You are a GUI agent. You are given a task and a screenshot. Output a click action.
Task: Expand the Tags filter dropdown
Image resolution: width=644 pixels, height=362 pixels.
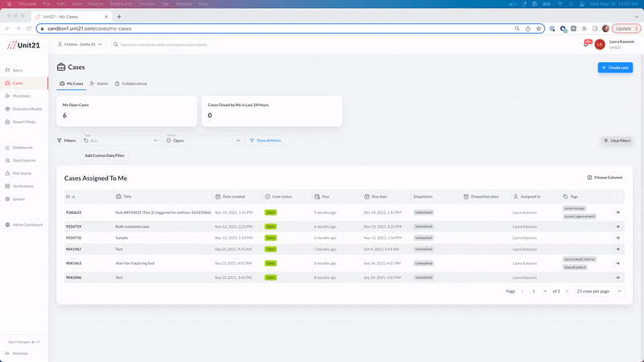pyautogui.click(x=121, y=140)
